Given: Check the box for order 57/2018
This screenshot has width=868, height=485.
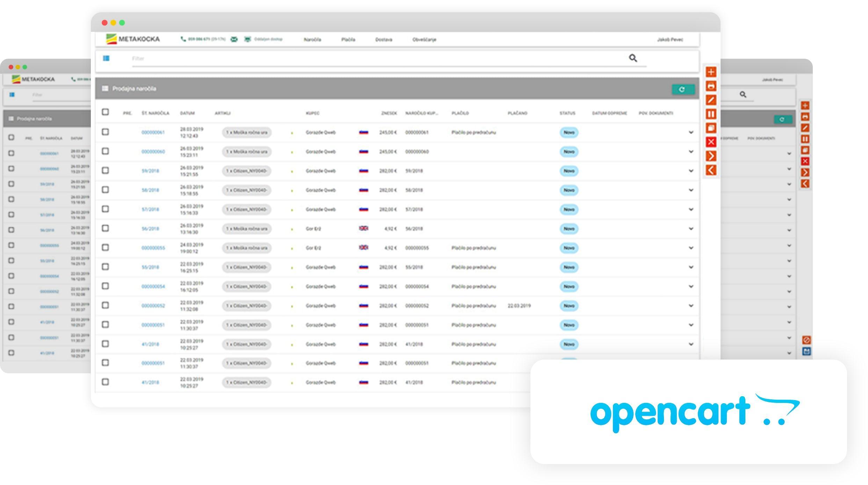Looking at the screenshot, I should coord(105,209).
